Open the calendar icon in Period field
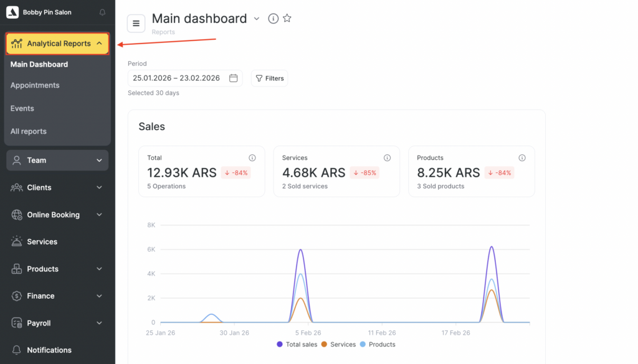Viewport: 638px width, 364px height. tap(234, 78)
